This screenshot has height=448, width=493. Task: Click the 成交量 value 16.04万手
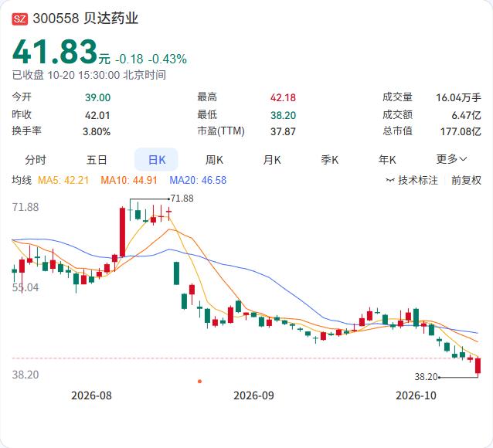(x=458, y=97)
